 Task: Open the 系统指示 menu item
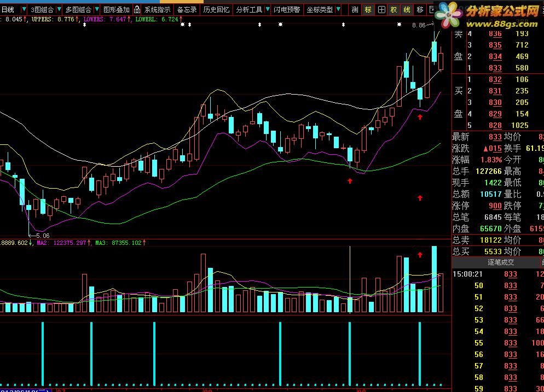coord(158,10)
